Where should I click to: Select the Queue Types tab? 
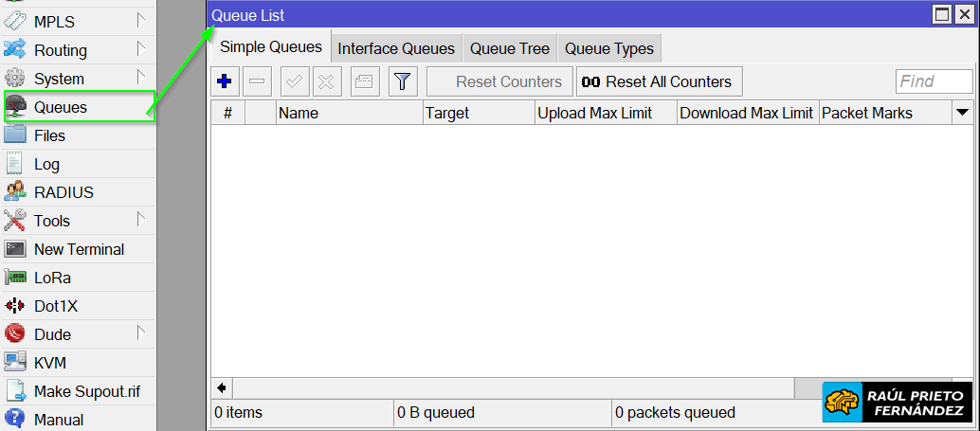click(608, 48)
